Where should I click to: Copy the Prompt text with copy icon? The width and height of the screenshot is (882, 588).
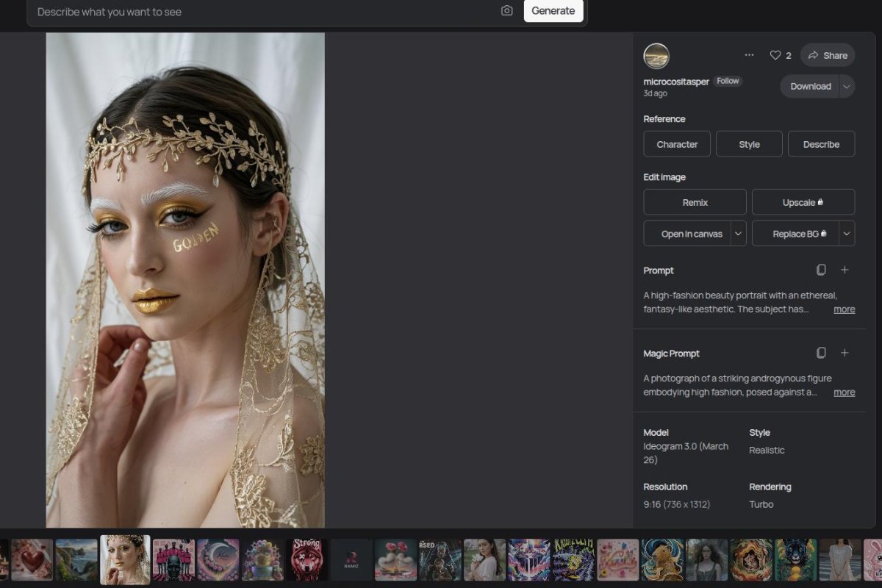pos(821,270)
